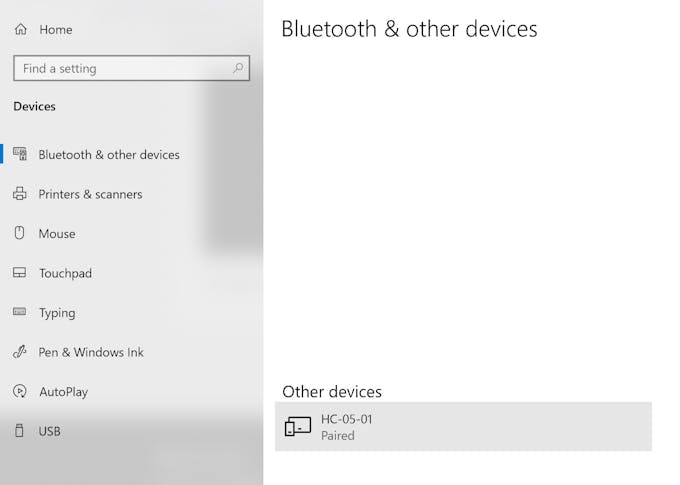Viewport: 680px width, 485px height.
Task: Open Pen & Windows Ink settings
Action: tap(91, 352)
